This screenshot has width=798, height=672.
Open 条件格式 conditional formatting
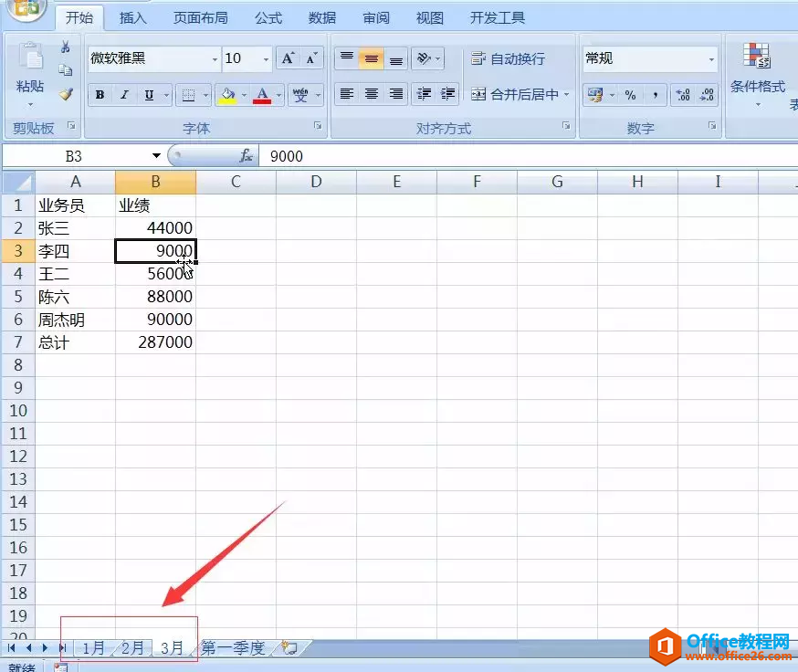757,74
